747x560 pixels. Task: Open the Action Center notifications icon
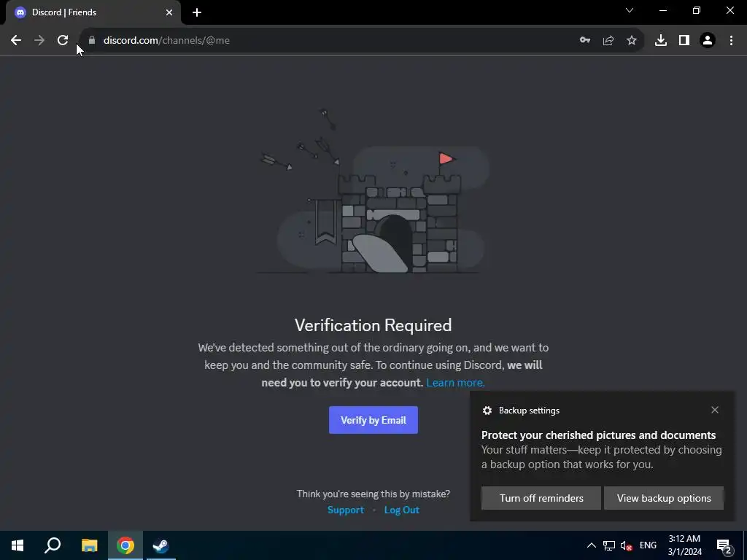click(724, 546)
